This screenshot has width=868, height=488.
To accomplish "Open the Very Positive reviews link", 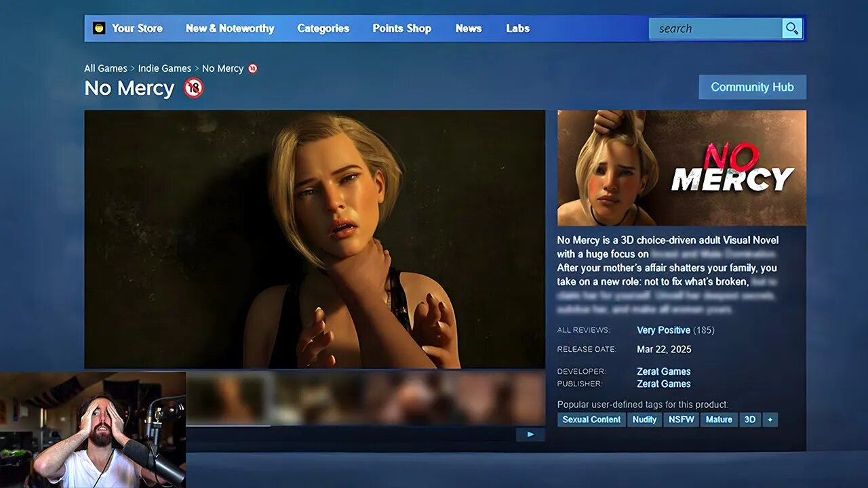I will (x=664, y=330).
